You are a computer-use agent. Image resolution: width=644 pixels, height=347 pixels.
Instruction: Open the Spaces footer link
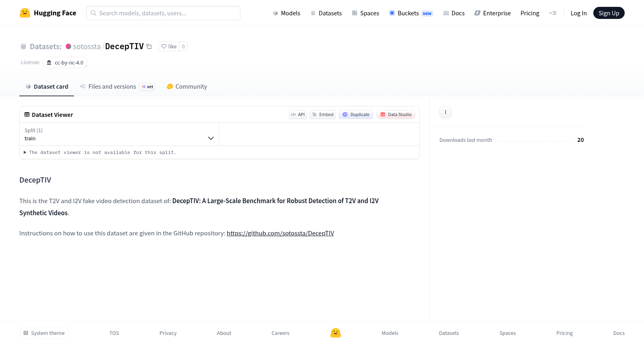click(x=508, y=333)
